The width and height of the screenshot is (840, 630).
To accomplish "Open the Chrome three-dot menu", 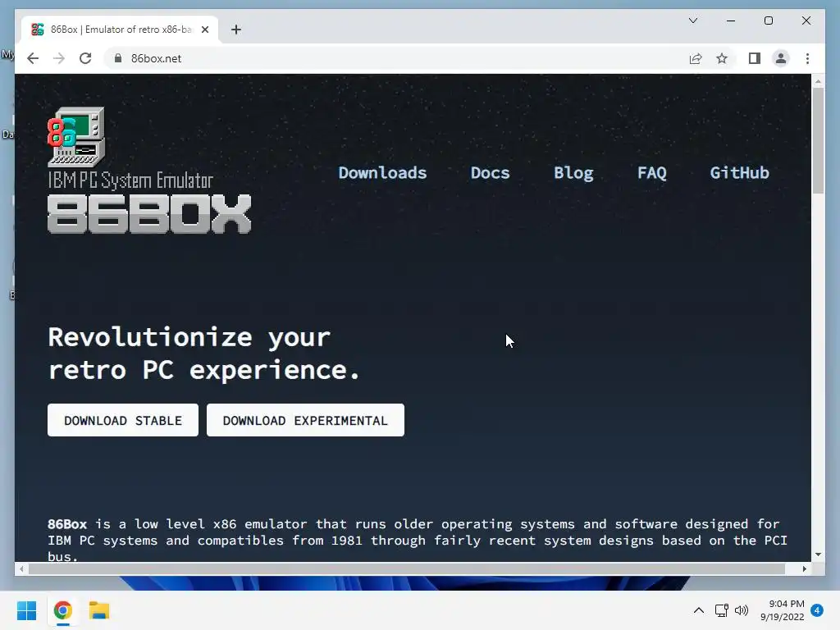I will [x=807, y=58].
